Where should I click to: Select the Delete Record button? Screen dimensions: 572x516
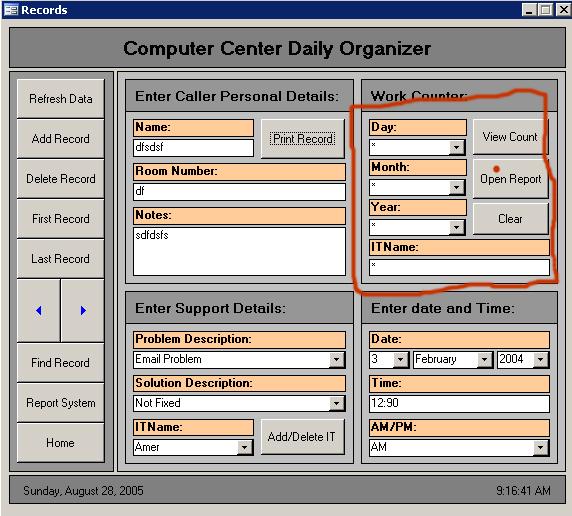[x=61, y=179]
